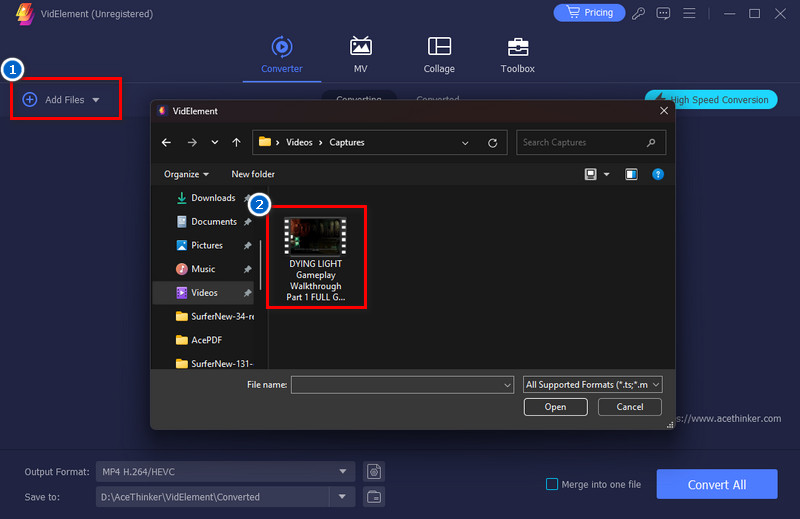Open the Output Format dropdown
This screenshot has width=800, height=519.
point(225,472)
